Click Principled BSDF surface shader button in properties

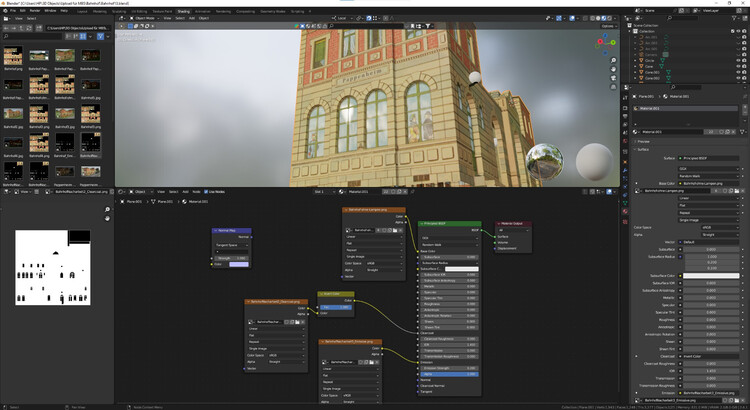click(x=708, y=158)
